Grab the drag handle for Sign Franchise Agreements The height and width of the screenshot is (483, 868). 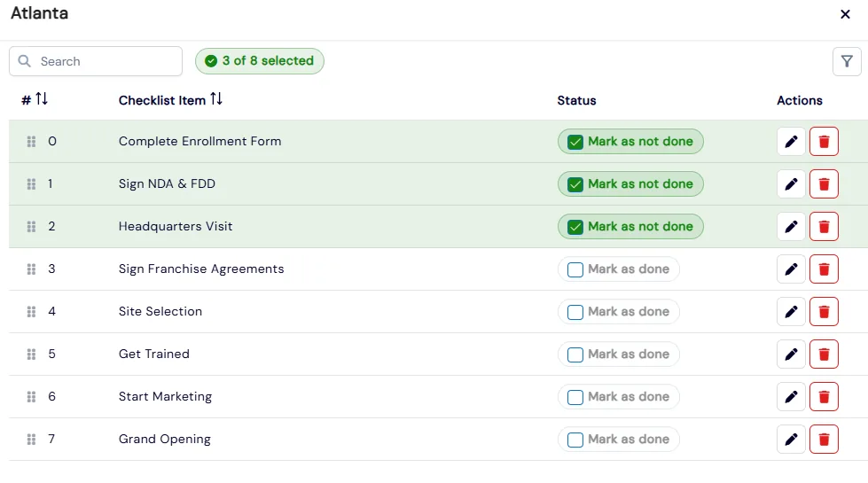coord(32,269)
